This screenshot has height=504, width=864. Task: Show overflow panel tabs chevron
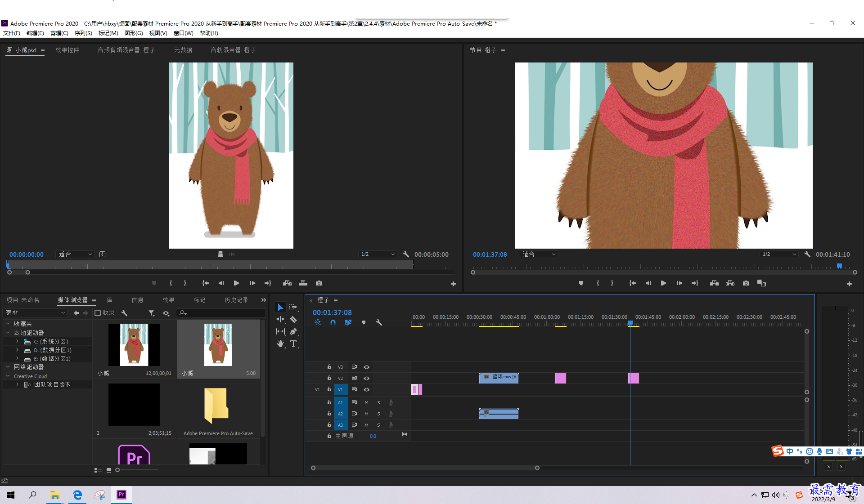pyautogui.click(x=264, y=300)
